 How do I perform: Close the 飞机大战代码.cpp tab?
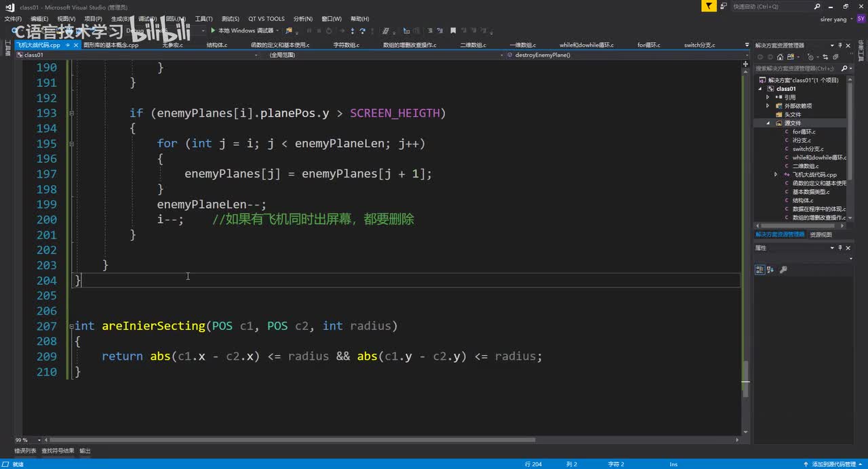(75, 45)
